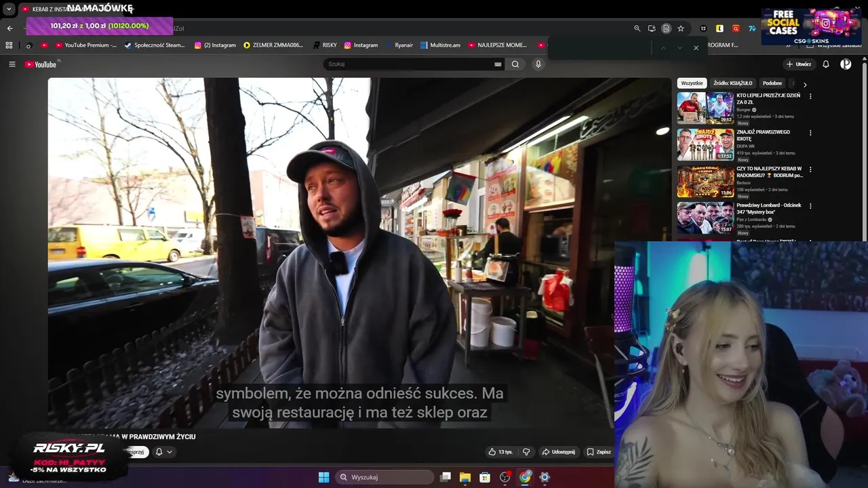
Task: Dislike the video with thumbs down
Action: [526, 452]
